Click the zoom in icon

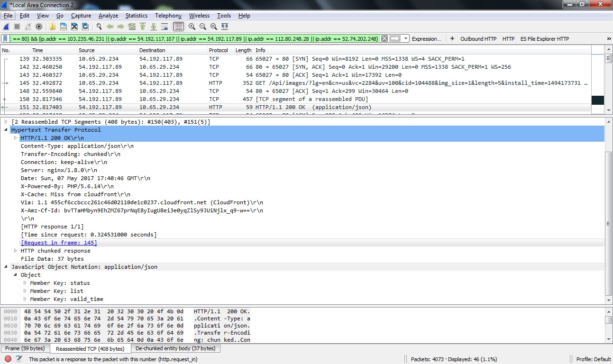[192, 27]
